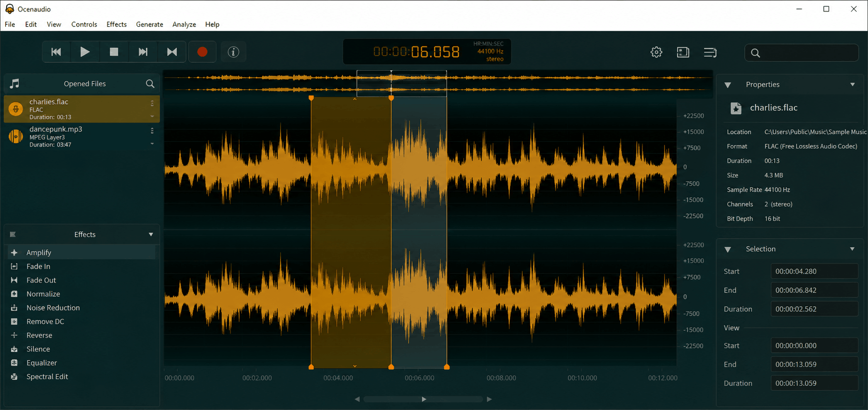This screenshot has height=410, width=868.
Task: Stop playback with the Stop button
Action: click(x=114, y=52)
